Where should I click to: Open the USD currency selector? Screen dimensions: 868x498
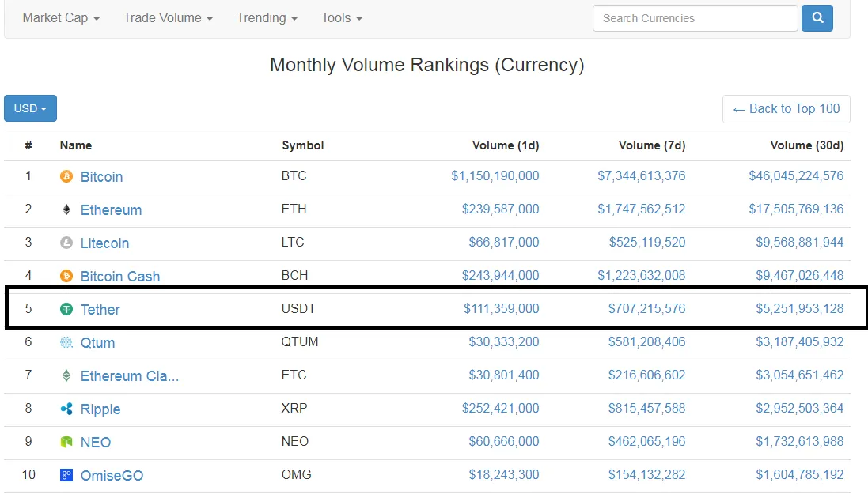coord(30,108)
